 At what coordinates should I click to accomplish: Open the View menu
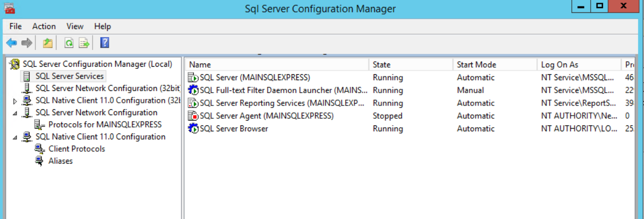pyautogui.click(x=75, y=26)
